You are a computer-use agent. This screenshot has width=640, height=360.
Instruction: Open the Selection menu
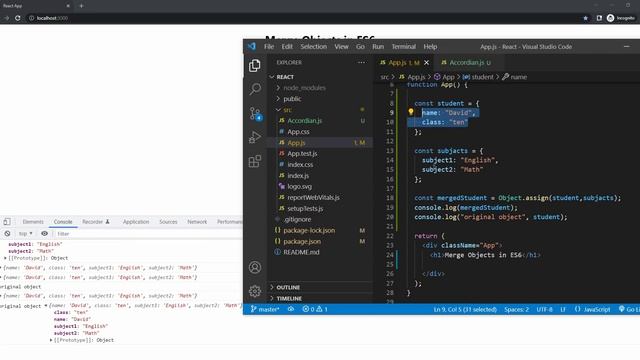(313, 47)
